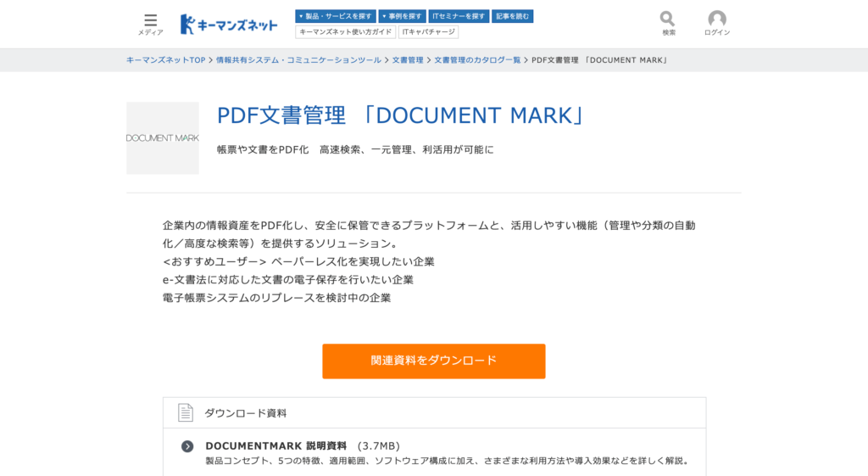
Task: Expand the 製品・サービスを探す dropdown
Action: coord(336,16)
